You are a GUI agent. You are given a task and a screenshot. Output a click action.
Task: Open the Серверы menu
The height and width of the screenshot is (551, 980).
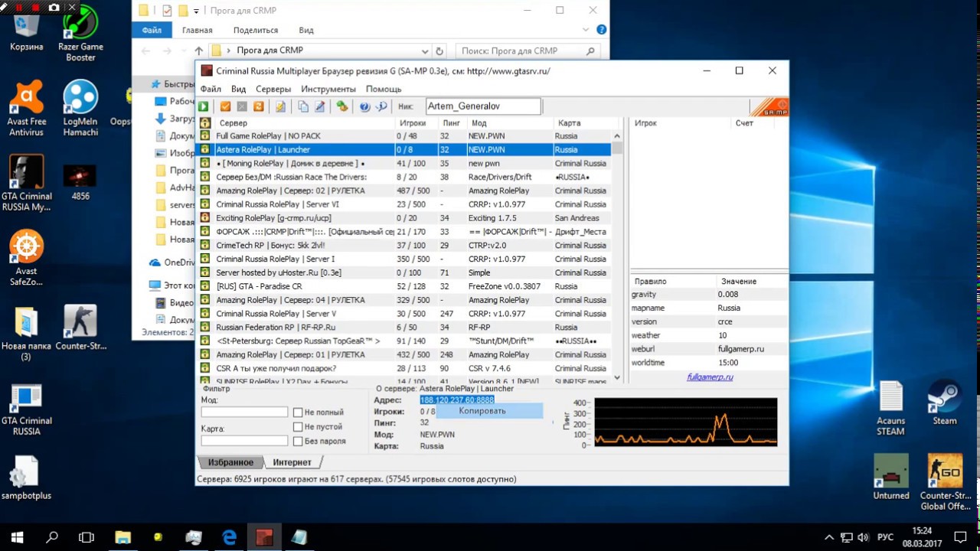point(273,90)
